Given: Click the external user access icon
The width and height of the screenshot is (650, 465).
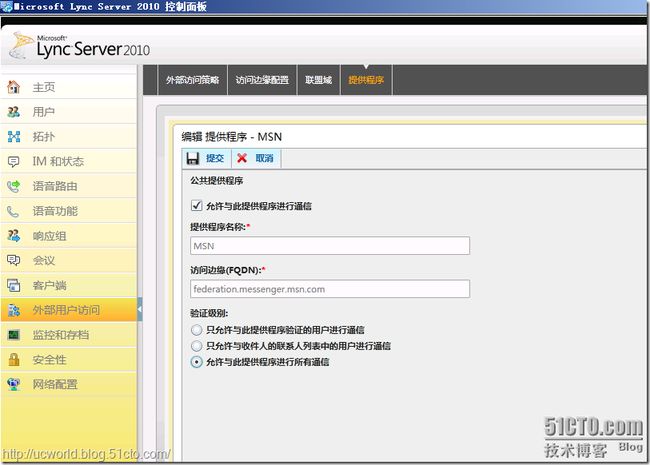Looking at the screenshot, I should tap(14, 310).
